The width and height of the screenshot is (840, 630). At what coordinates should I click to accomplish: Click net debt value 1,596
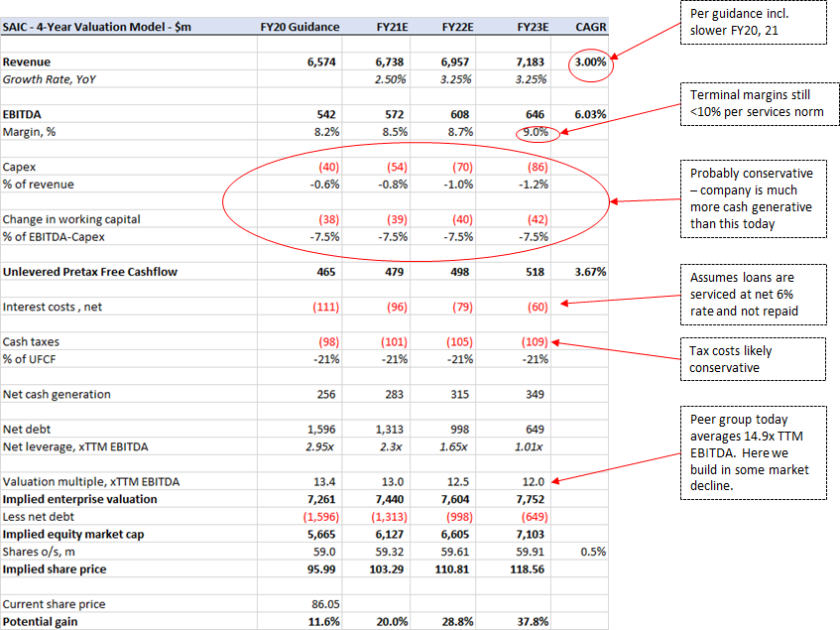(x=321, y=430)
